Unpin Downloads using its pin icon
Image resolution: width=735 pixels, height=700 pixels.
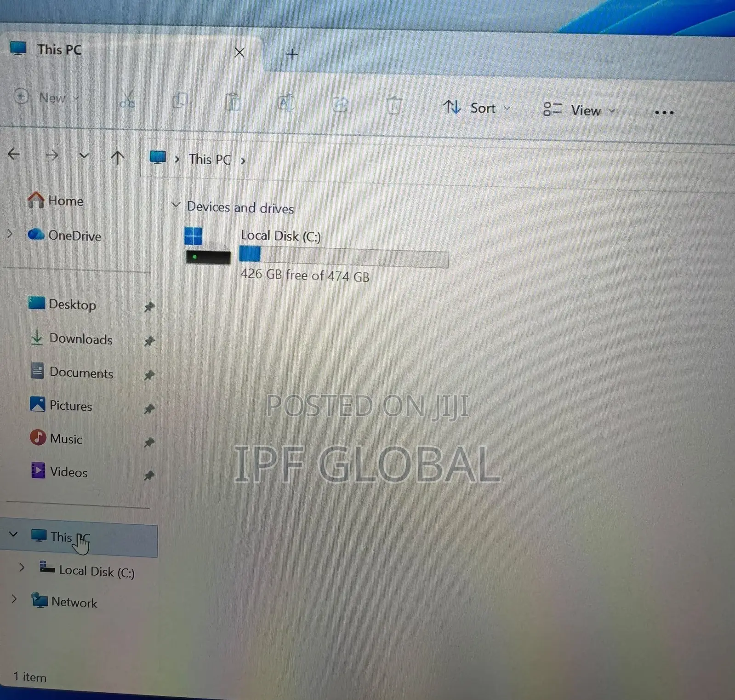point(149,341)
